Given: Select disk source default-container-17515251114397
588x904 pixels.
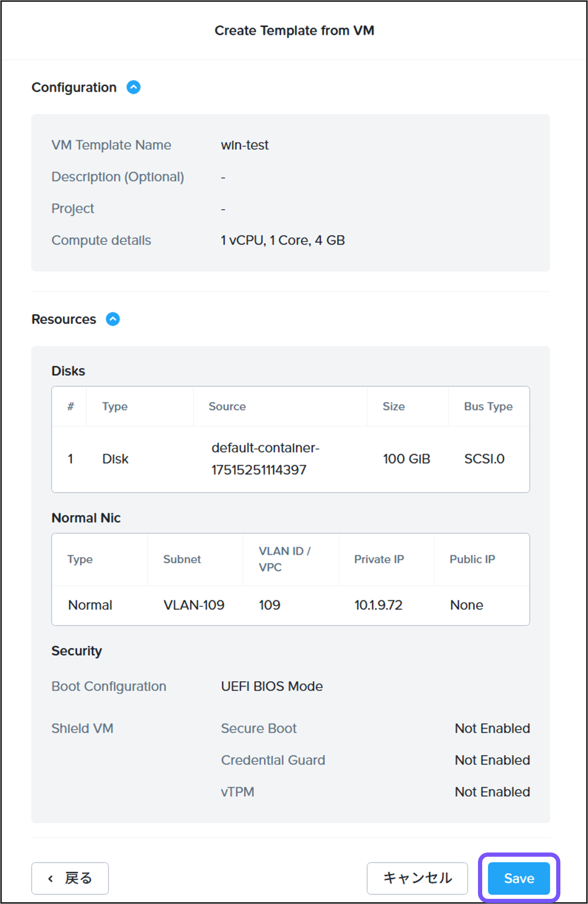Looking at the screenshot, I should tap(265, 459).
